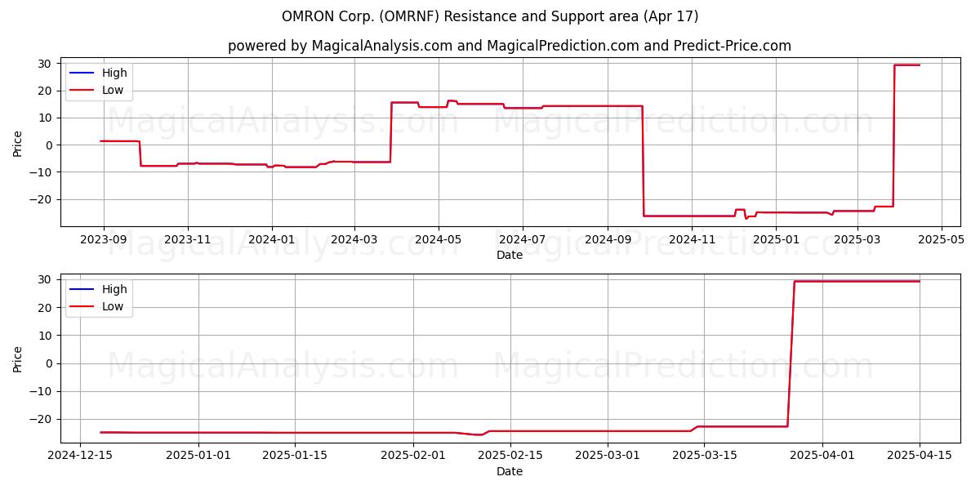Click the 2025-01 date tick label
The width and height of the screenshot is (980, 490).
[x=776, y=239]
